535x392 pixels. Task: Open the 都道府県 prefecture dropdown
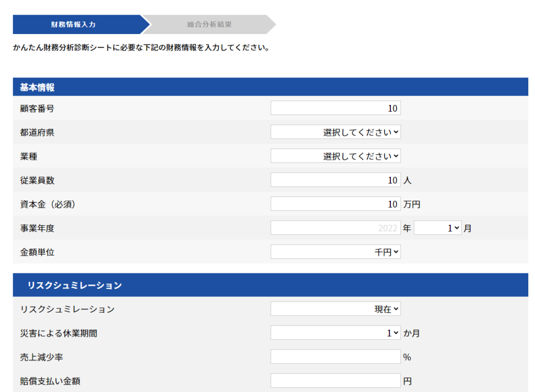335,132
